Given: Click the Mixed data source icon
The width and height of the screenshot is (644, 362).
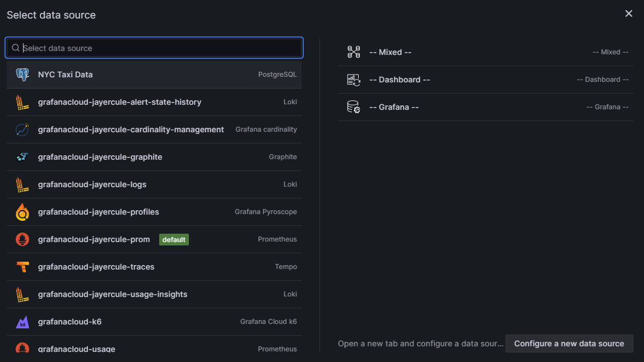Looking at the screenshot, I should coord(354,52).
